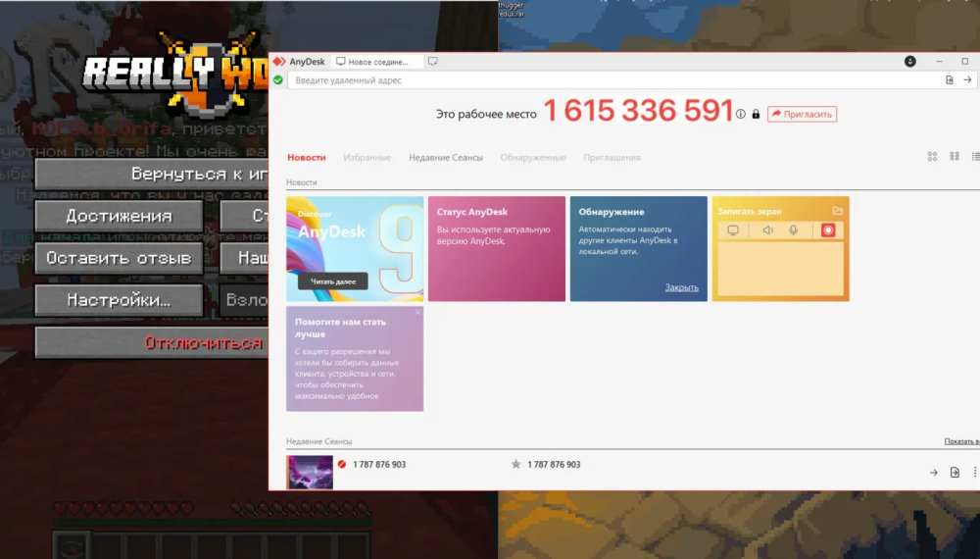Select large tiles view icon
Image resolution: width=980 pixels, height=559 pixels.
tap(932, 157)
